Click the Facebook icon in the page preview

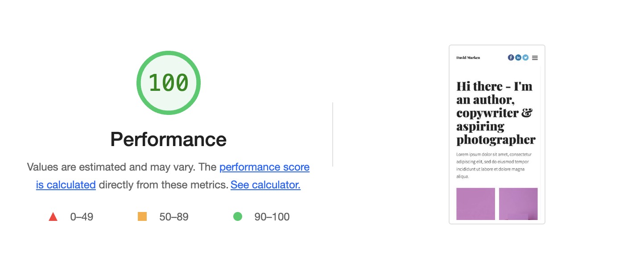coord(511,57)
